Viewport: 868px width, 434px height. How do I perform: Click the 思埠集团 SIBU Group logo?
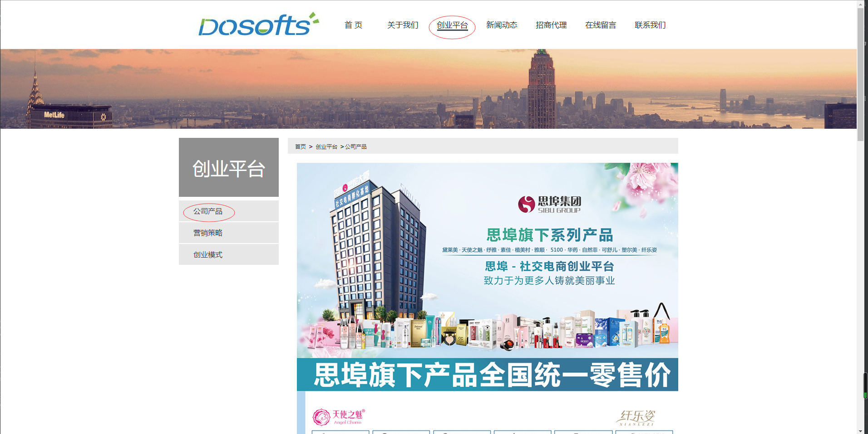550,204
